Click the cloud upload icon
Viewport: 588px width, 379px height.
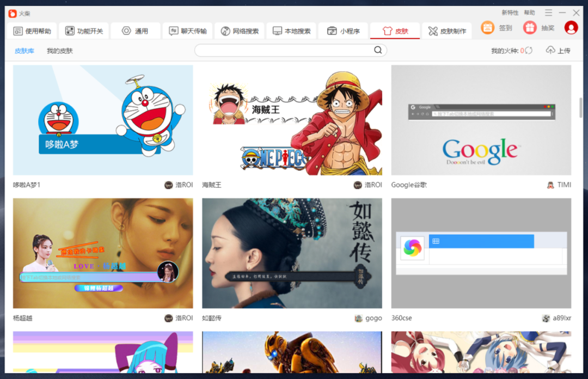point(550,50)
